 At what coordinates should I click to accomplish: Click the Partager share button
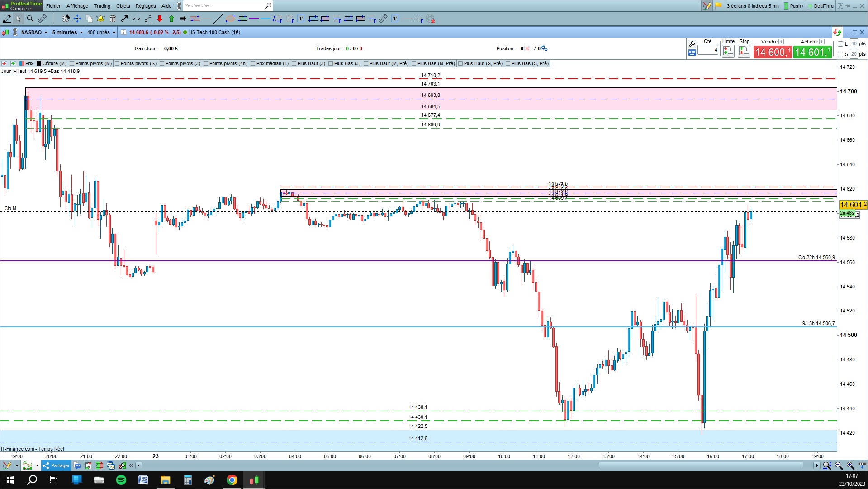click(x=56, y=465)
